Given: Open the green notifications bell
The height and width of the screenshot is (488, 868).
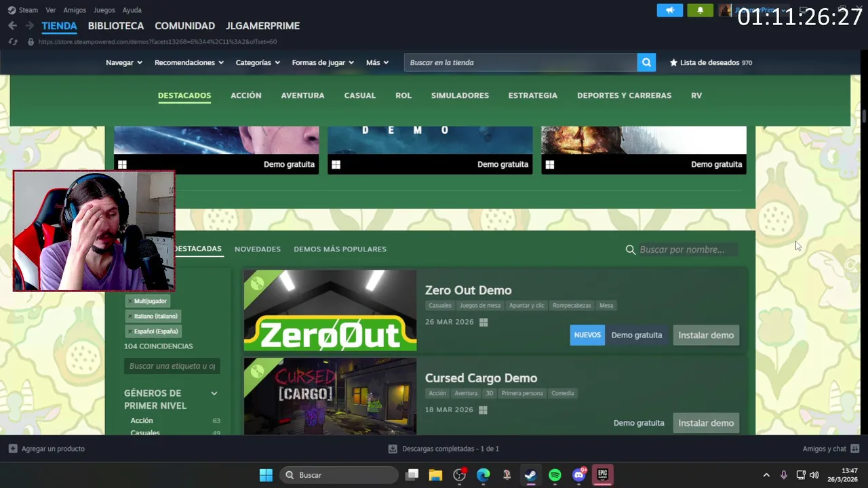Looking at the screenshot, I should point(700,10).
